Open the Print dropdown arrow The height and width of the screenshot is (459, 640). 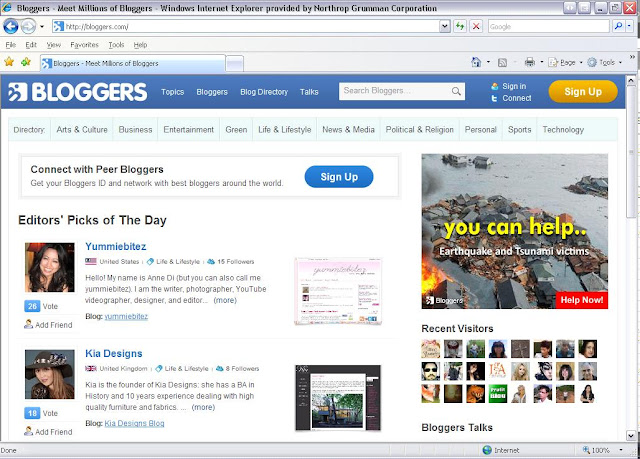point(542,62)
